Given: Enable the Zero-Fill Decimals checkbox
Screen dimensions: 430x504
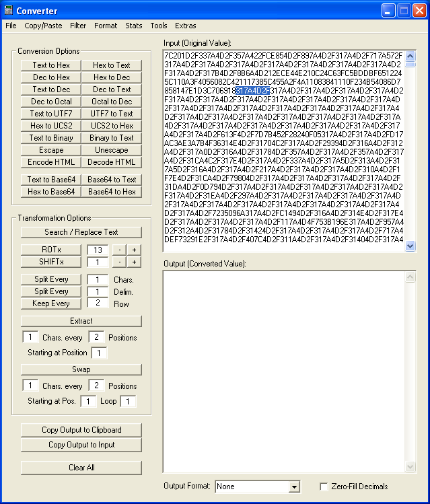Looking at the screenshot, I should (324, 487).
